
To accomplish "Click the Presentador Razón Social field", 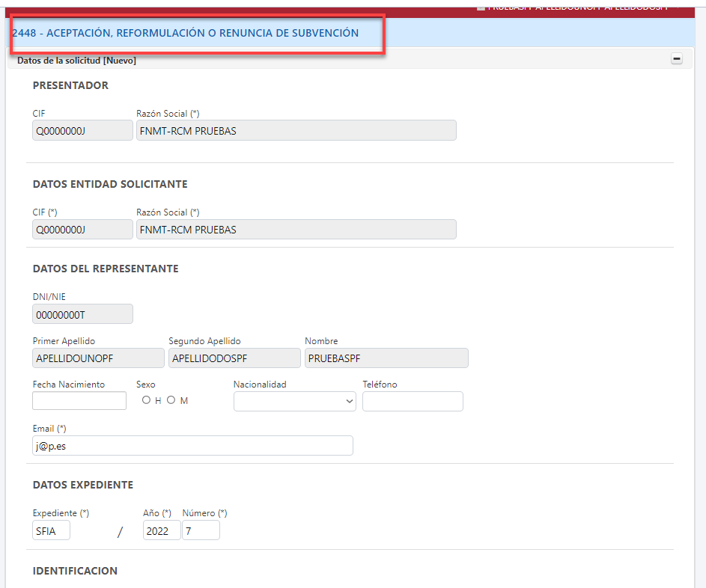I will (x=296, y=131).
